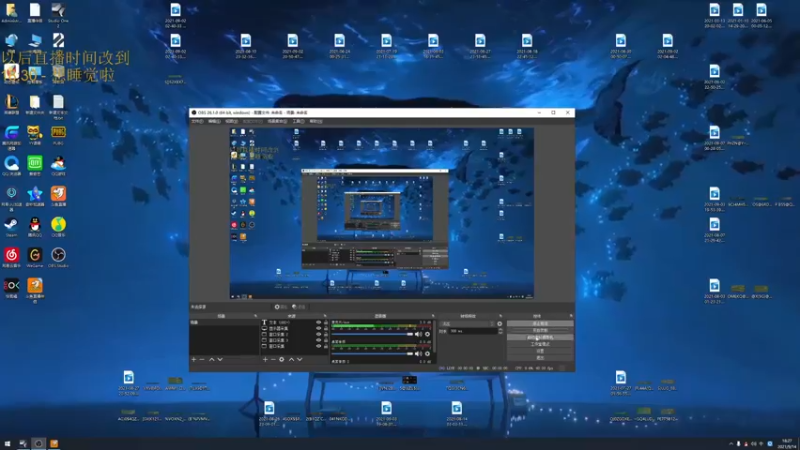Open League of Legends desktop icon
Image resolution: width=800 pixels, height=450 pixels.
pyautogui.click(x=11, y=105)
